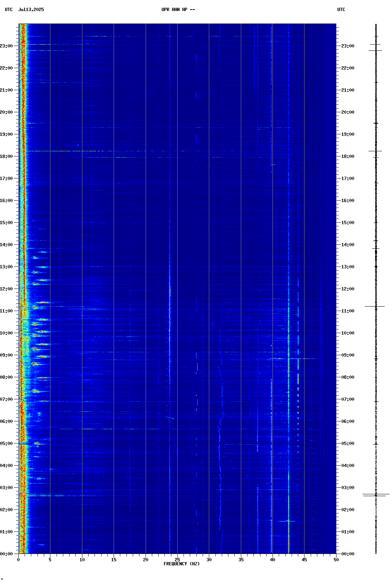Click 21:00 on the right time axis

tap(348, 90)
